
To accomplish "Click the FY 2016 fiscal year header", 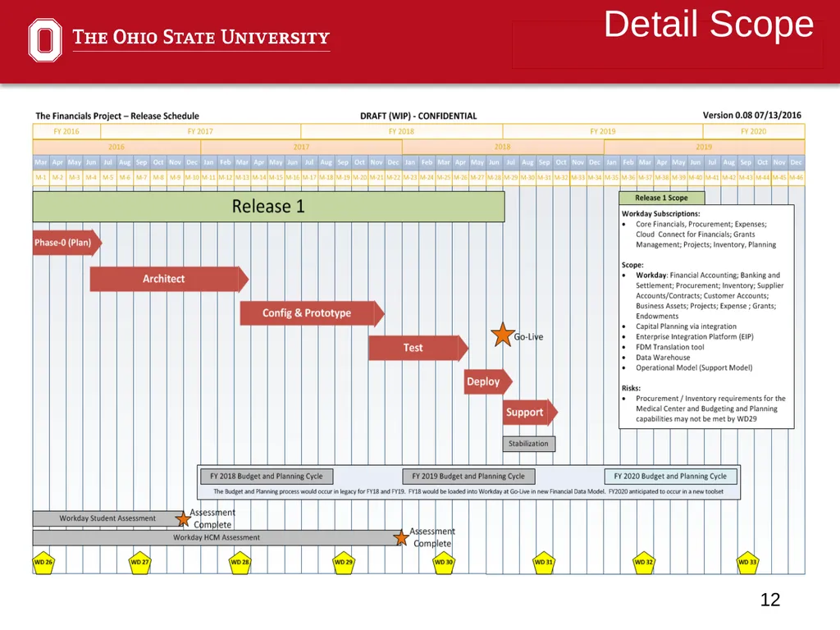I will coord(66,131).
